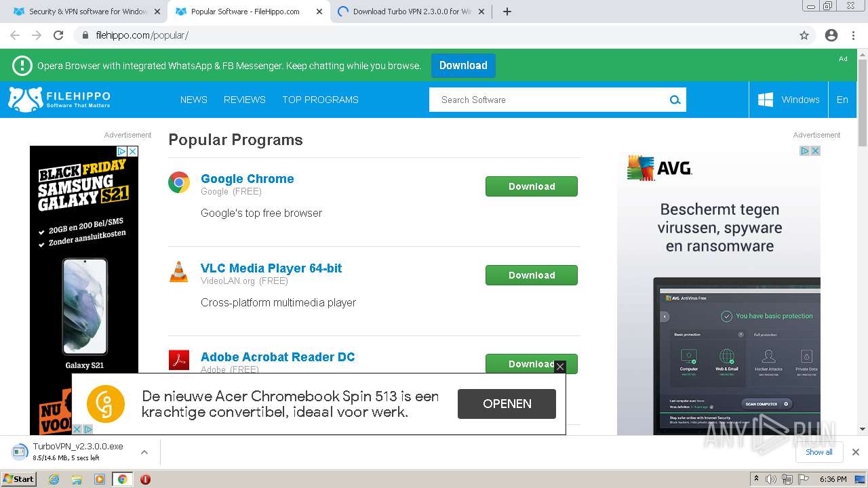
Task: Click the taskbar clock 6:36 PM
Action: 833,479
